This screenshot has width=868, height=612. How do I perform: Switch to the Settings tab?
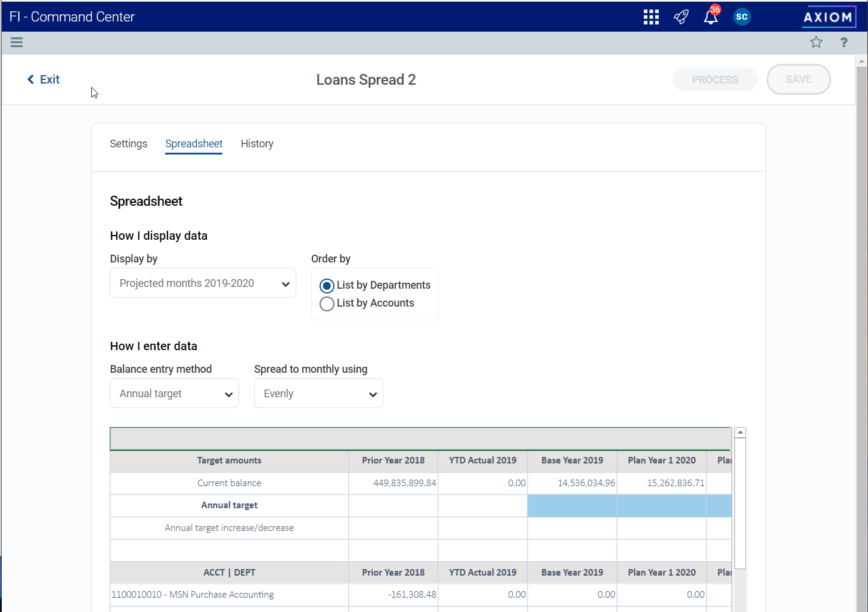click(129, 144)
